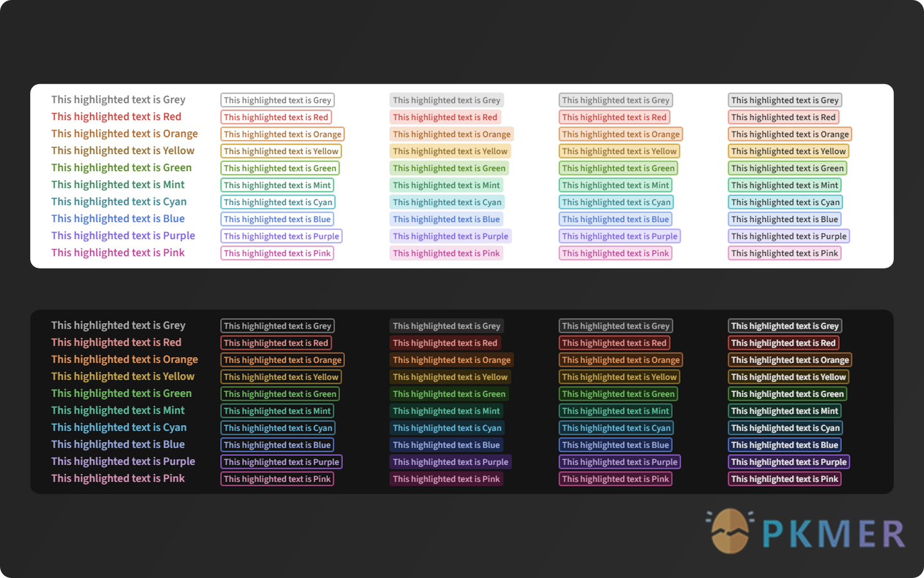Click the PKMER wordmark text
Screen dimensions: 924x578
pos(834,534)
